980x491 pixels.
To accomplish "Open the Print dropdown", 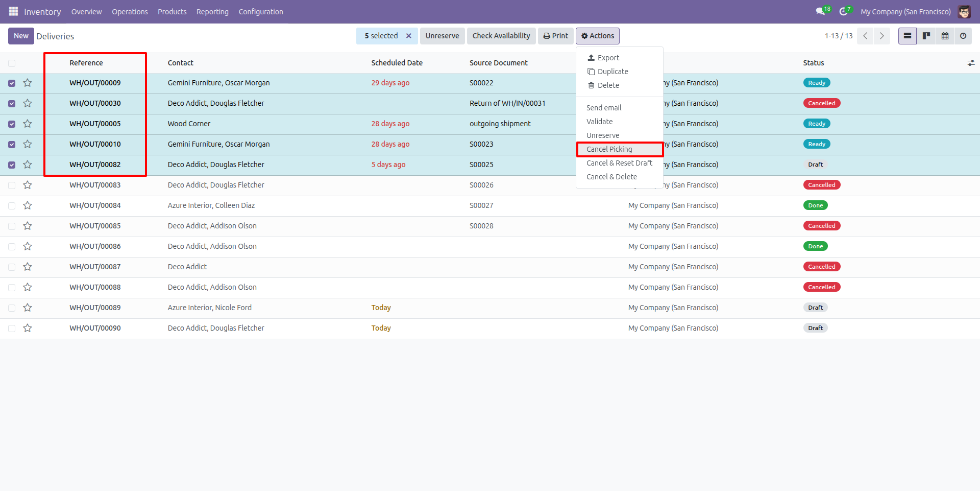I will [x=556, y=36].
